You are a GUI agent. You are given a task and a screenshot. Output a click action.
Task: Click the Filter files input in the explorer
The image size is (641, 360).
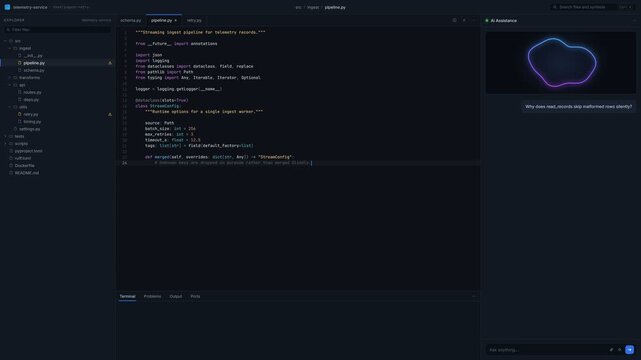tap(57, 30)
